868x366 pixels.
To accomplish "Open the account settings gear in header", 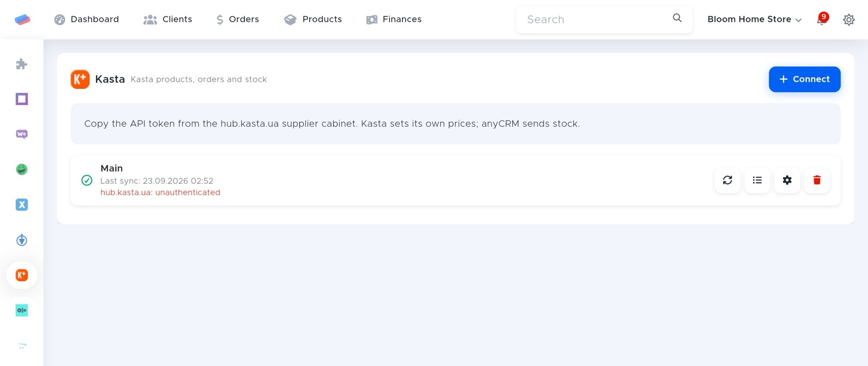I will click(x=849, y=20).
